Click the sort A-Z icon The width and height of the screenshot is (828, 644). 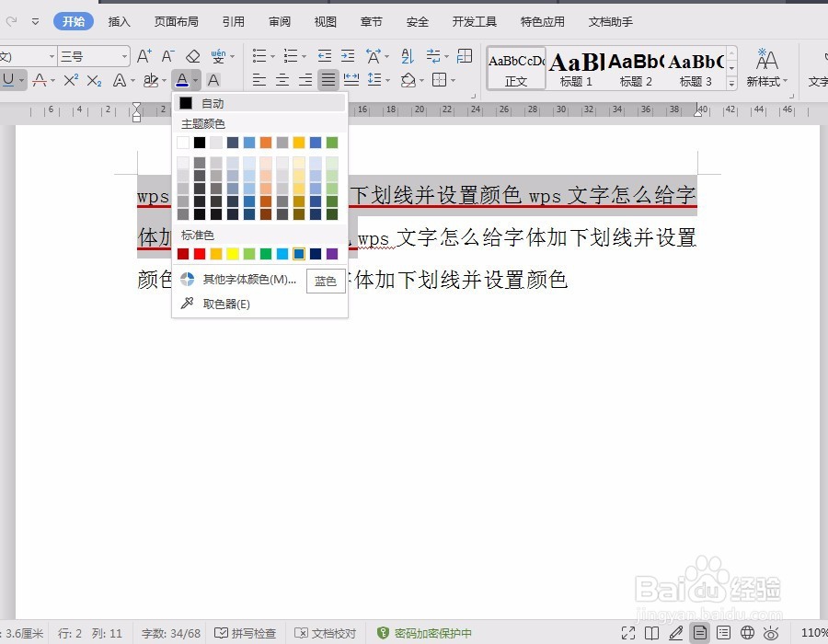(x=408, y=56)
